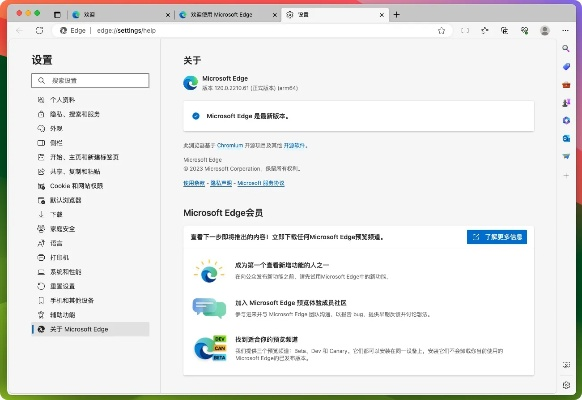Screen dimensions: 582x400
Task: Open the 开源软件 link
Action: pos(294,145)
